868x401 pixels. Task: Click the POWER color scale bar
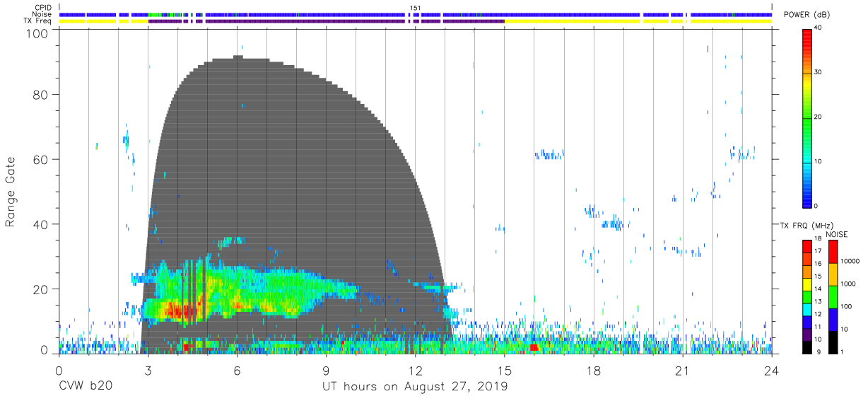tap(807, 117)
